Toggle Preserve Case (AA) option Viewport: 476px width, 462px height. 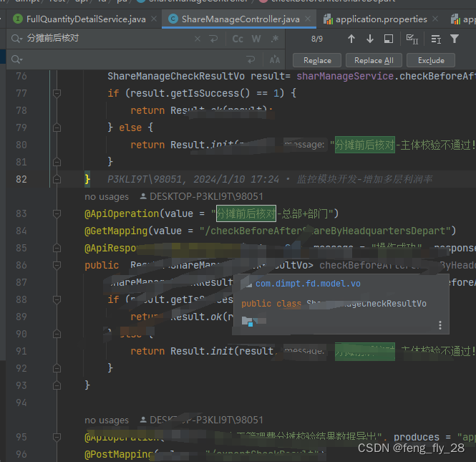(275, 59)
